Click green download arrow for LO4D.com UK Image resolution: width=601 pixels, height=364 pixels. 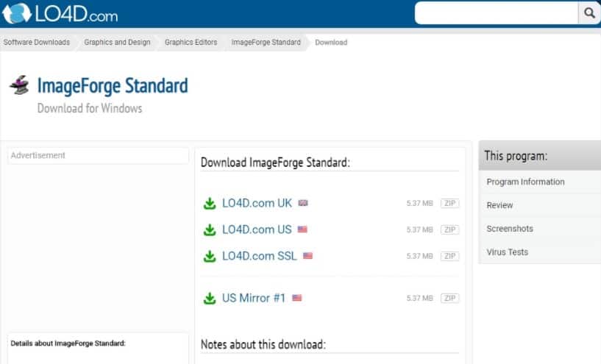pos(210,204)
